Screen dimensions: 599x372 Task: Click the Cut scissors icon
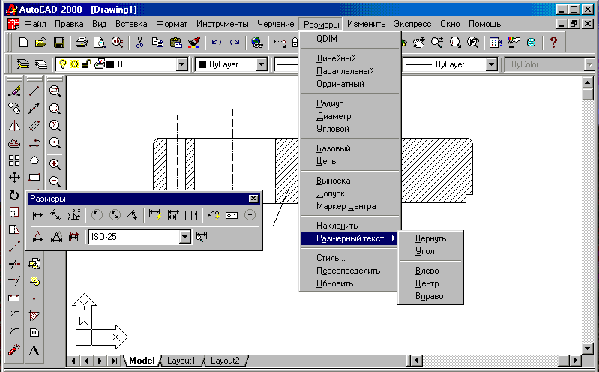coord(139,42)
